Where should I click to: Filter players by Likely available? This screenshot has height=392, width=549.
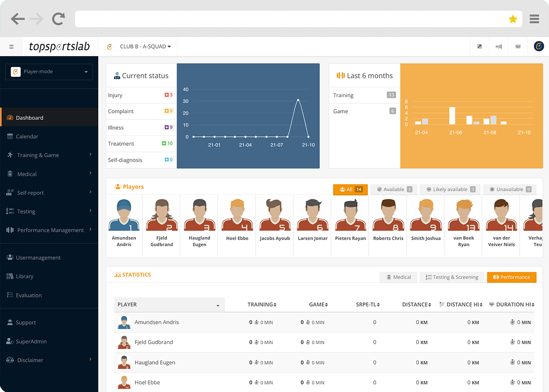pyautogui.click(x=451, y=189)
